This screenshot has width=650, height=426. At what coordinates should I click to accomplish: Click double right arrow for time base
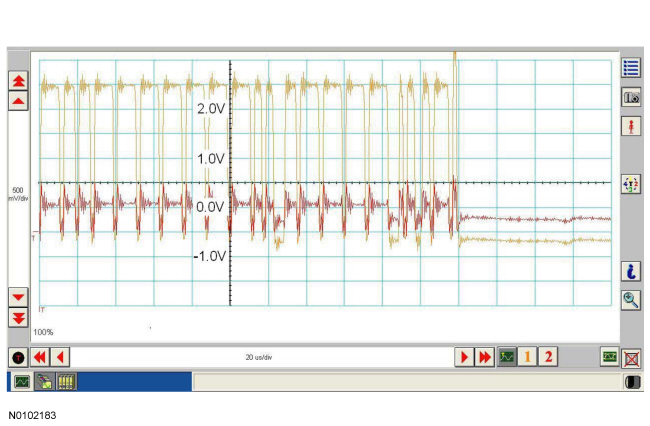pos(485,357)
